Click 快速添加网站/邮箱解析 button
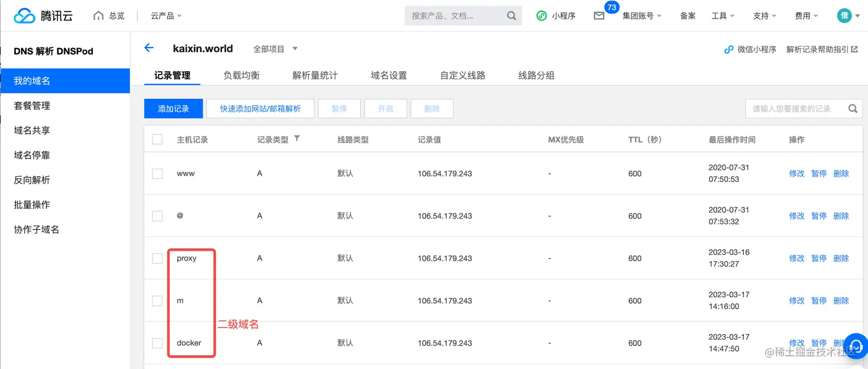 pyautogui.click(x=260, y=108)
